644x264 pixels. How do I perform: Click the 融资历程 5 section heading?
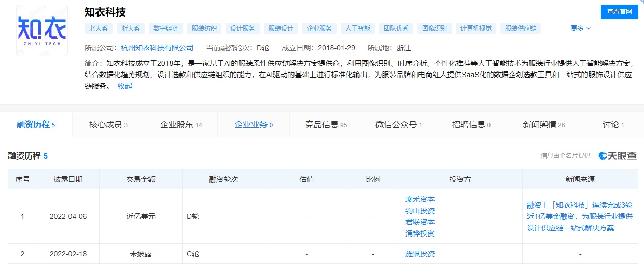(28, 156)
